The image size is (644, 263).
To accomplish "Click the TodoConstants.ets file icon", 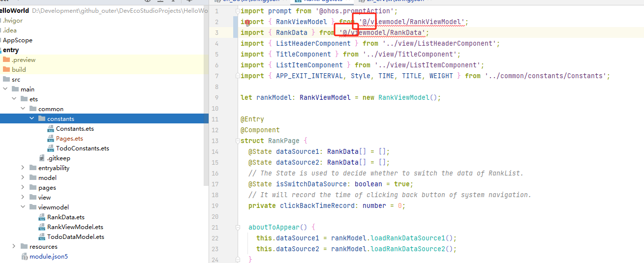I will (51, 148).
